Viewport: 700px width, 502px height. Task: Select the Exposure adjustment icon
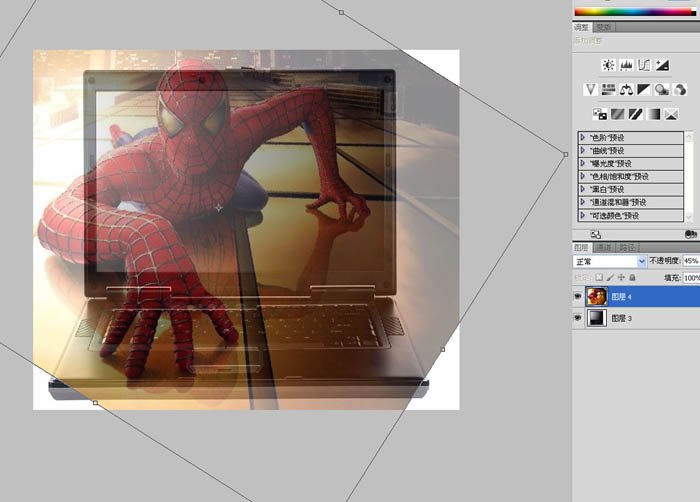point(662,65)
